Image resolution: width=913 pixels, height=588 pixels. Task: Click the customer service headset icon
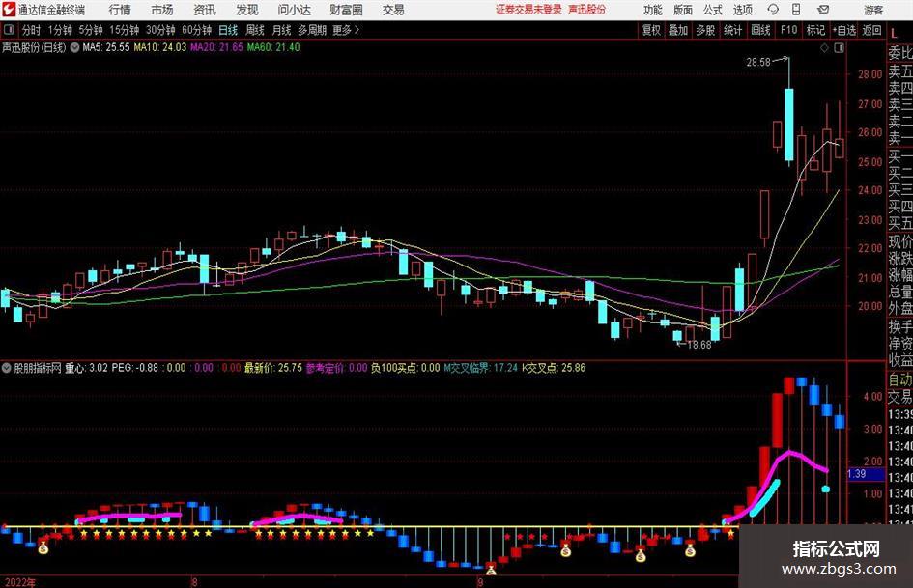point(773,10)
